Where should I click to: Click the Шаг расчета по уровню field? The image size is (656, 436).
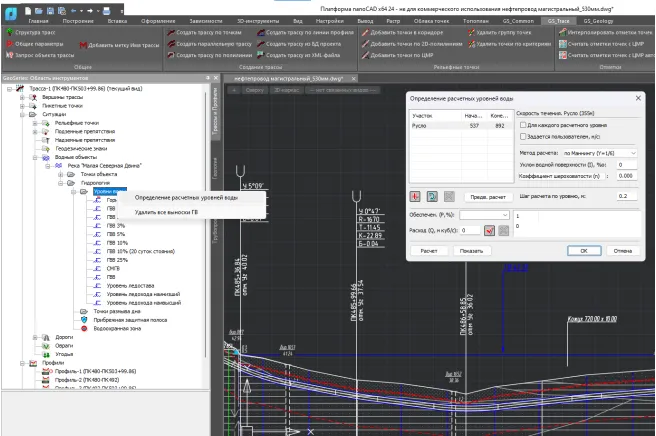626,195
